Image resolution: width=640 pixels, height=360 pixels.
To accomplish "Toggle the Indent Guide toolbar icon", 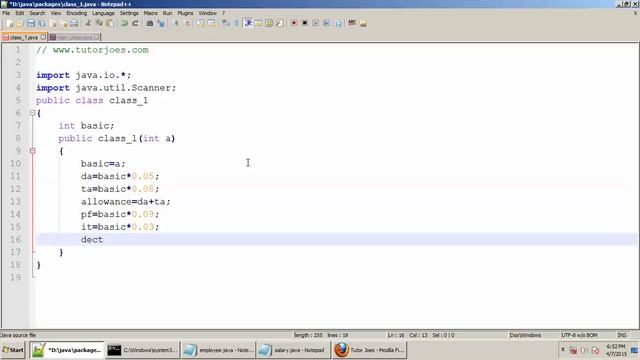I will click(x=247, y=23).
